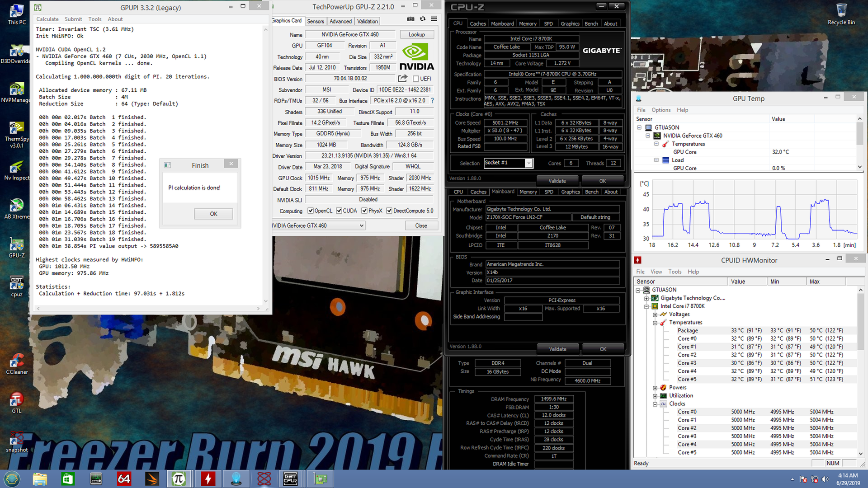Toggle the OpenCL checkbox in GPU-Z
This screenshot has width=868, height=488.
pyautogui.click(x=311, y=211)
